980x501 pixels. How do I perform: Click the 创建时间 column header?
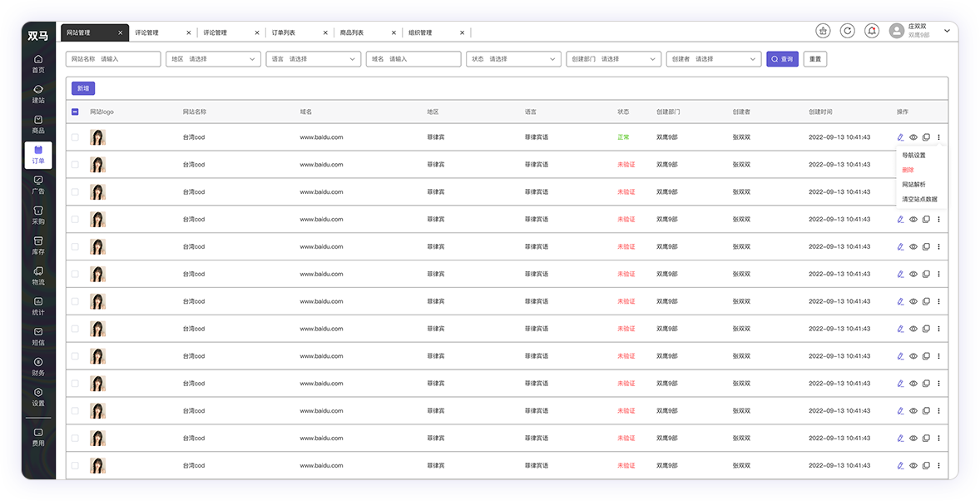(820, 112)
